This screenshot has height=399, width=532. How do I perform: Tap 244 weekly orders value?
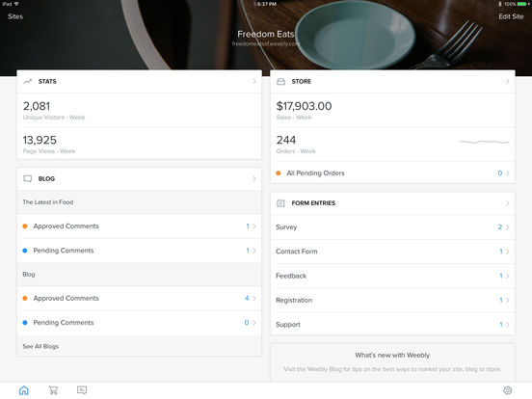click(286, 140)
